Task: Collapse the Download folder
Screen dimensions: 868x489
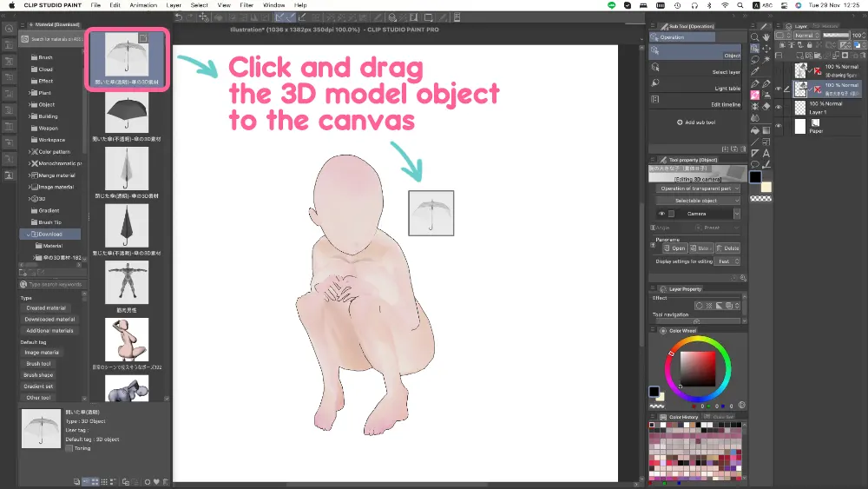Action: (29, 235)
